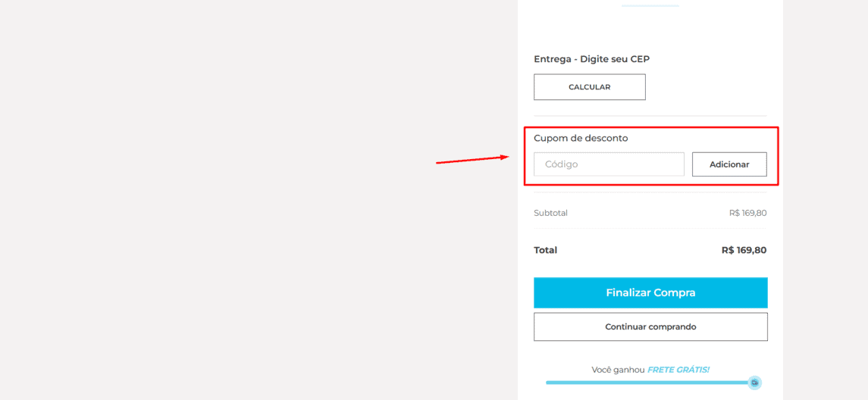868x400 pixels.
Task: Click the Subtotal label
Action: pyautogui.click(x=550, y=213)
